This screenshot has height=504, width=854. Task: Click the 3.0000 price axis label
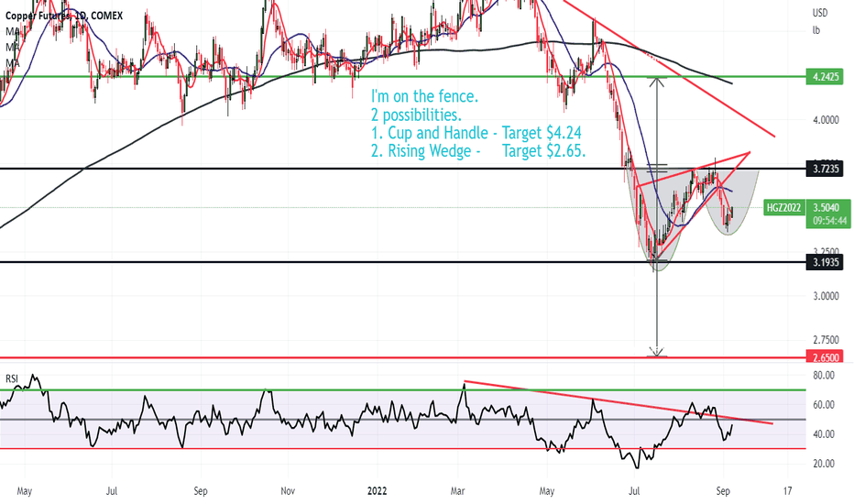(x=826, y=296)
